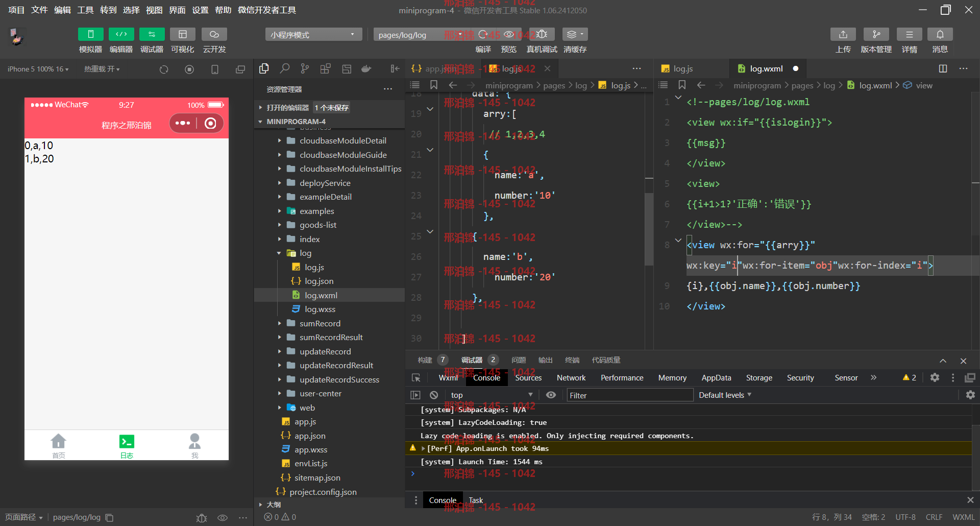Open the cloud development button

point(214,34)
